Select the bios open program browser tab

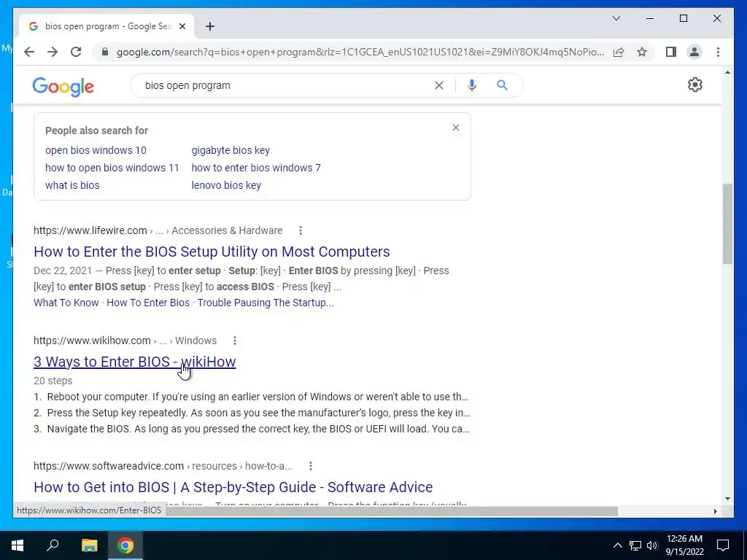tap(107, 26)
